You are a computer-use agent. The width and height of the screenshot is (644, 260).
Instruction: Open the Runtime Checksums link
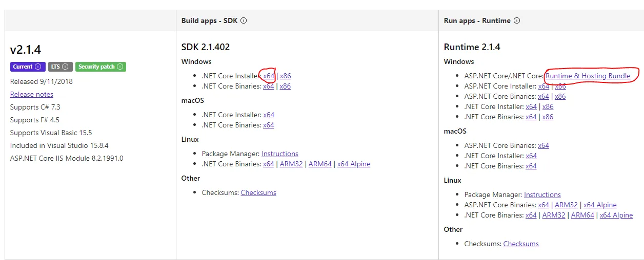click(x=521, y=244)
